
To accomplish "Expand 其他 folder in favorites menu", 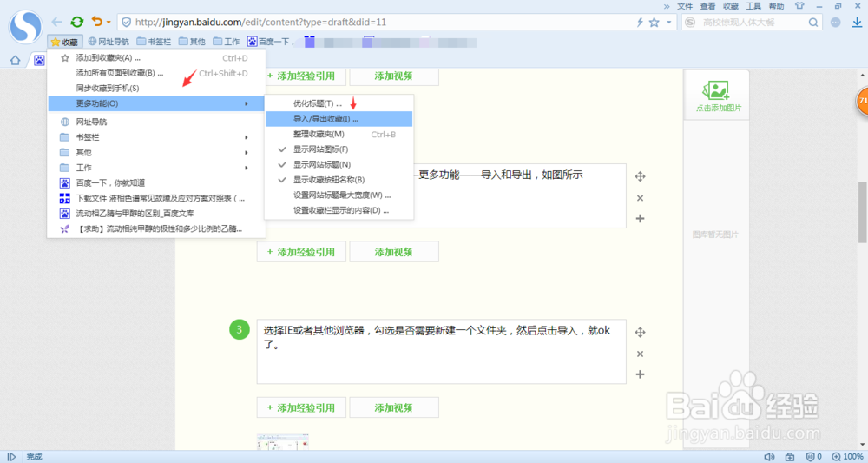I will tap(156, 152).
